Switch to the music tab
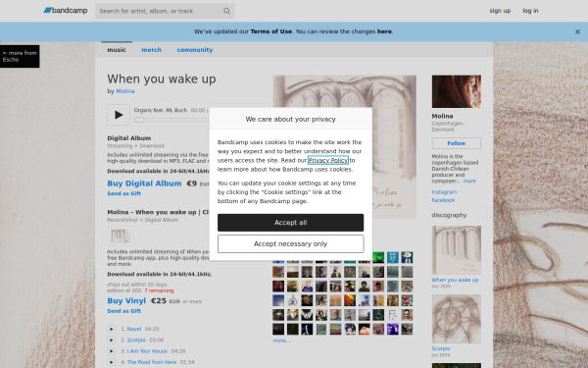Viewport: 588px width, 368px height. [117, 50]
